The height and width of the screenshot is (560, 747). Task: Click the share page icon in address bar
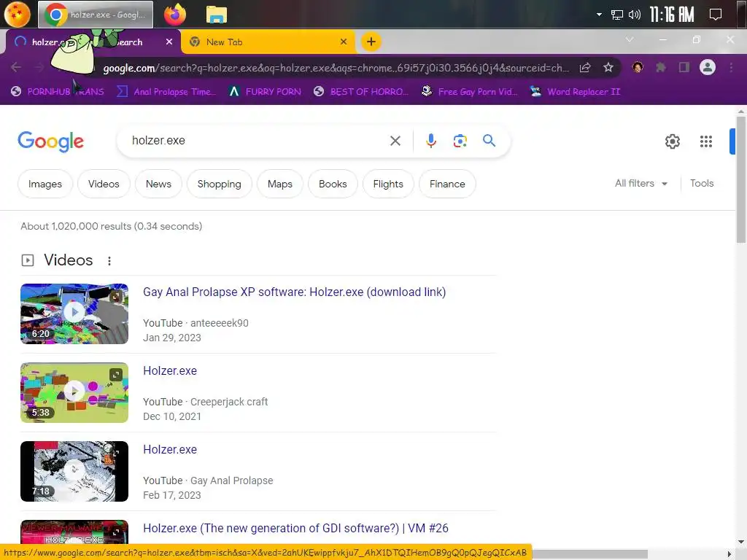585,68
